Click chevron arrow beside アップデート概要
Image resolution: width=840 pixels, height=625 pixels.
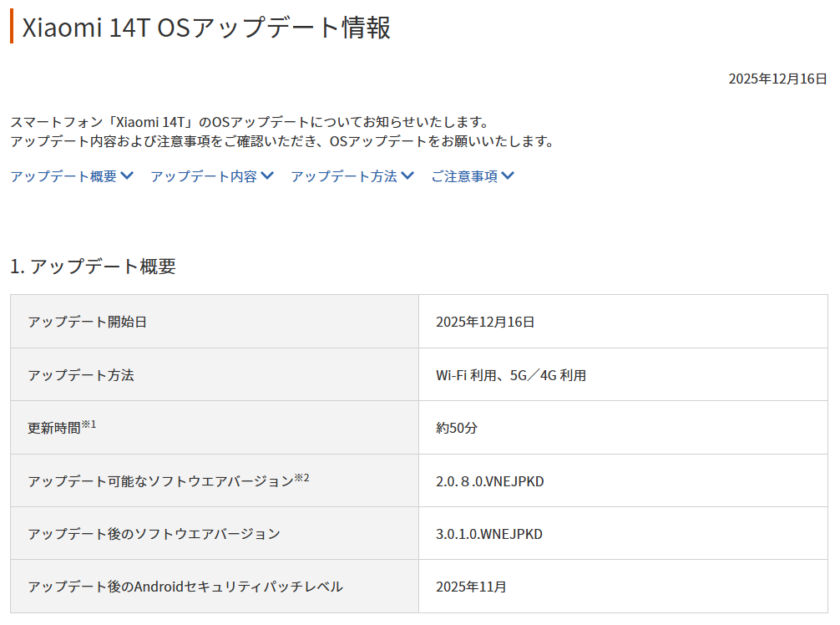pyautogui.click(x=127, y=176)
